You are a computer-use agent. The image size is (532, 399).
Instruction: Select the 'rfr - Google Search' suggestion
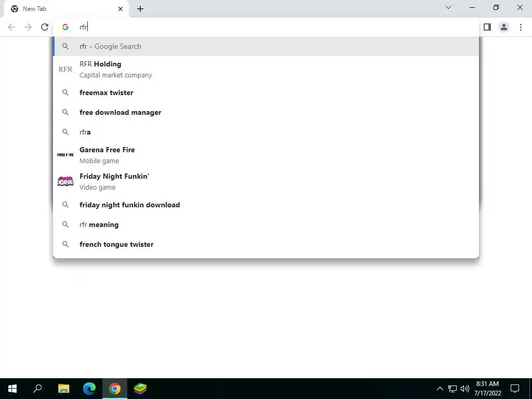tap(266, 46)
